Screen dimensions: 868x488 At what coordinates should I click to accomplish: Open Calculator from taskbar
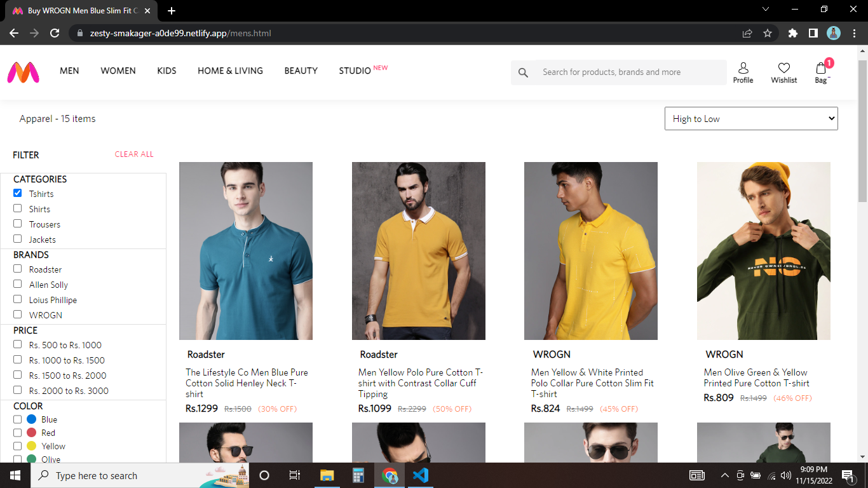click(358, 475)
